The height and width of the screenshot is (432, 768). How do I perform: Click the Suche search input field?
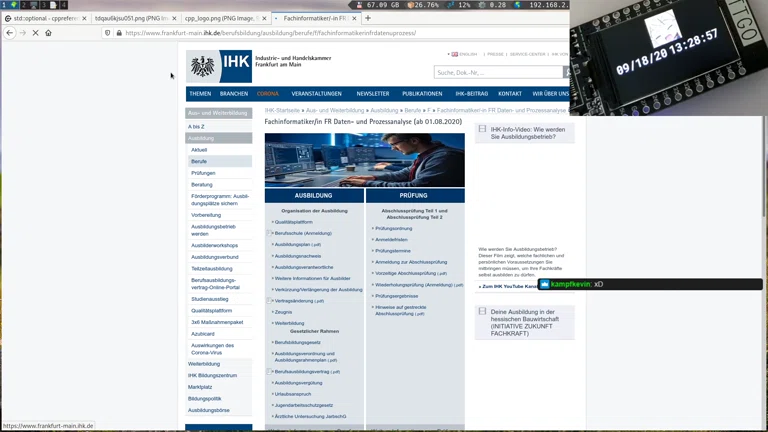(497, 72)
